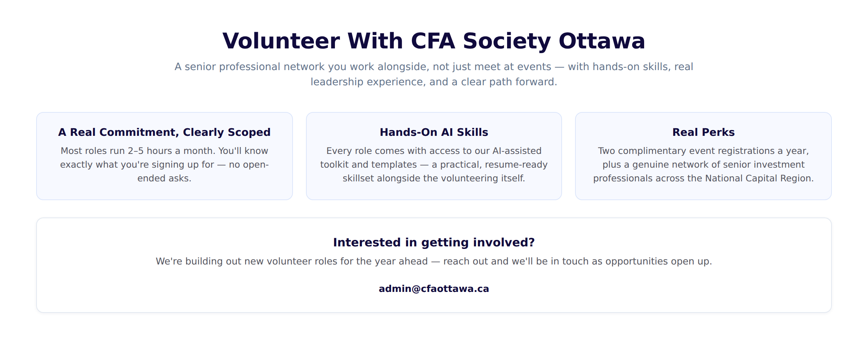
Task: Click the senior professional network subtitle text
Action: tap(434, 74)
